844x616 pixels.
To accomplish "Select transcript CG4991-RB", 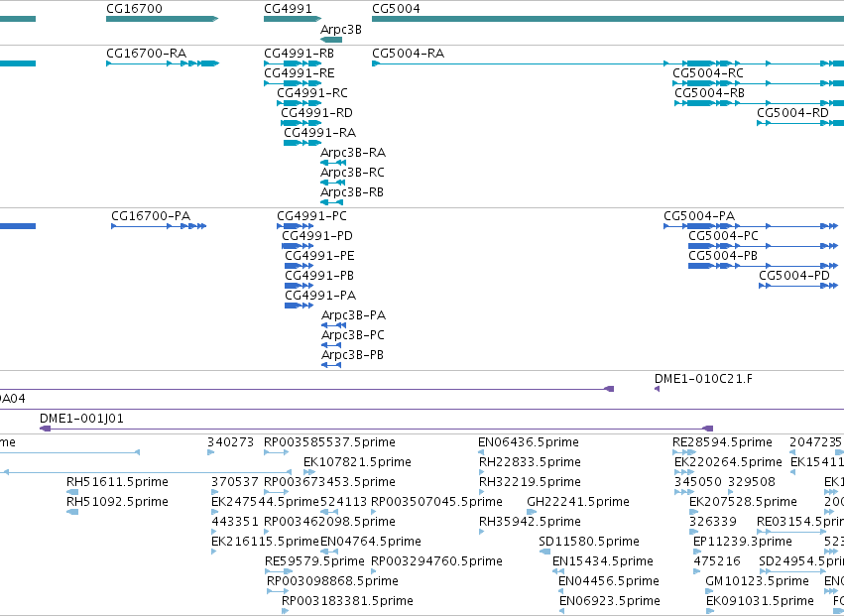I will tap(299, 54).
